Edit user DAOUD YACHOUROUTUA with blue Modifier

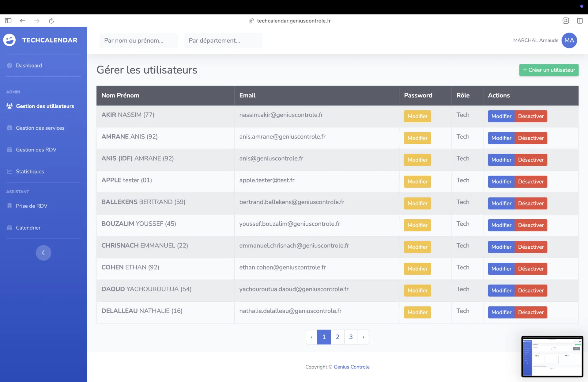pyautogui.click(x=501, y=290)
